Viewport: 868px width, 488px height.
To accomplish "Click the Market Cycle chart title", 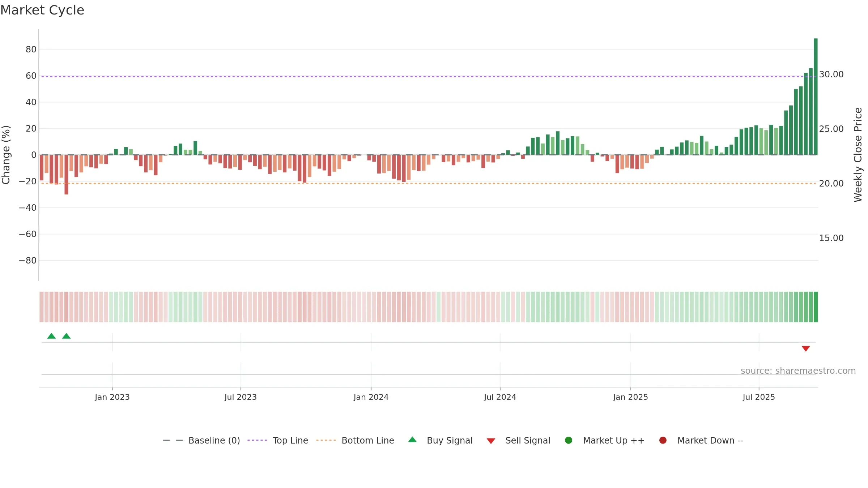I will (42, 10).
